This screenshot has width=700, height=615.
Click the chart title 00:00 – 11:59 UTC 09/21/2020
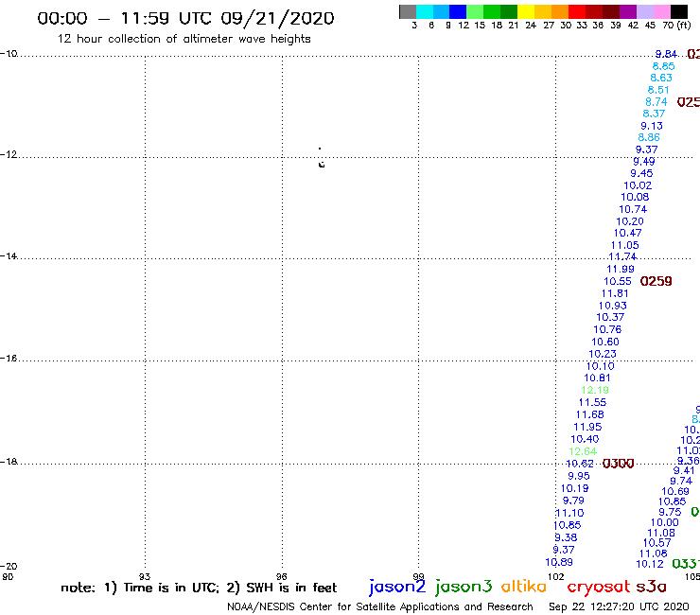pyautogui.click(x=185, y=18)
